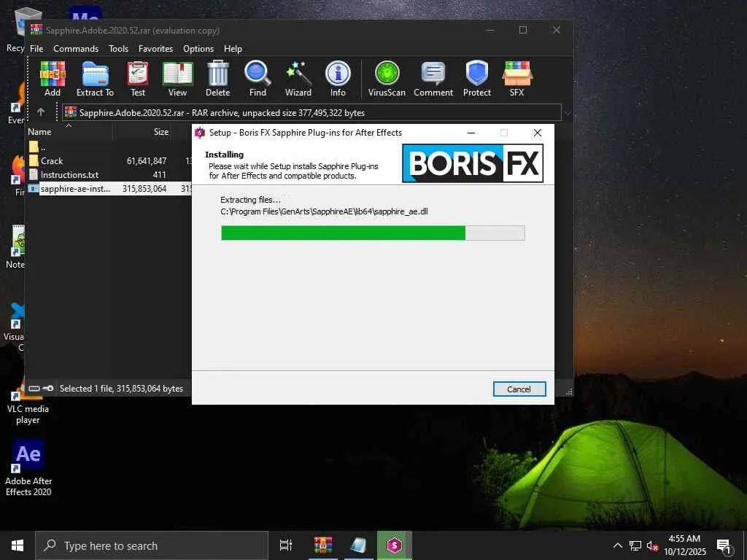Open the Favorites menu
747x560 pixels.
pyautogui.click(x=155, y=49)
